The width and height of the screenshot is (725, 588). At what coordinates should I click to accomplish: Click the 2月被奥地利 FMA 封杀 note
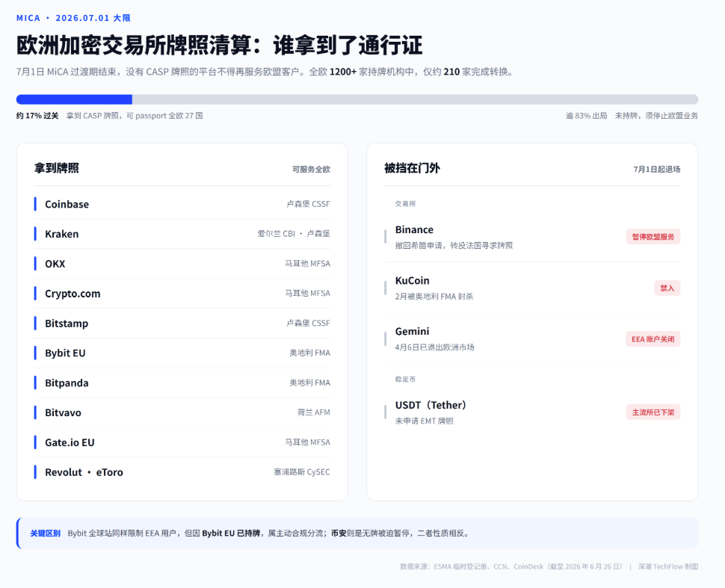(434, 297)
